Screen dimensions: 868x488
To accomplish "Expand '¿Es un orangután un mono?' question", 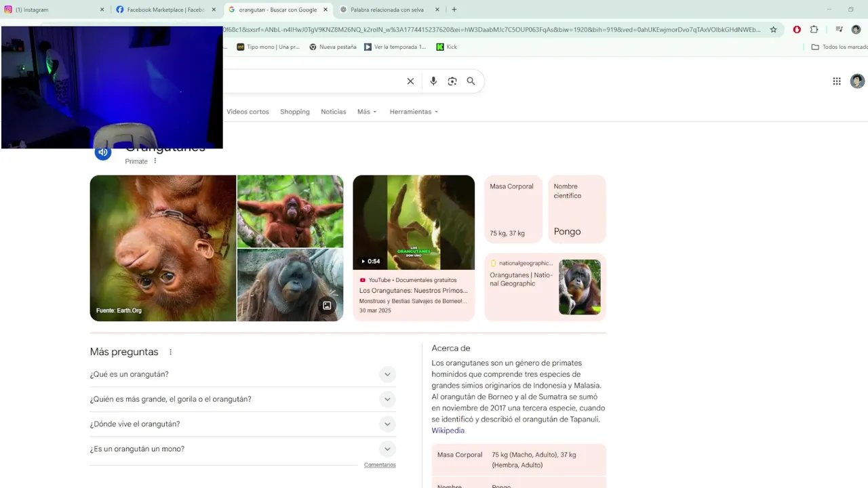I will point(243,449).
